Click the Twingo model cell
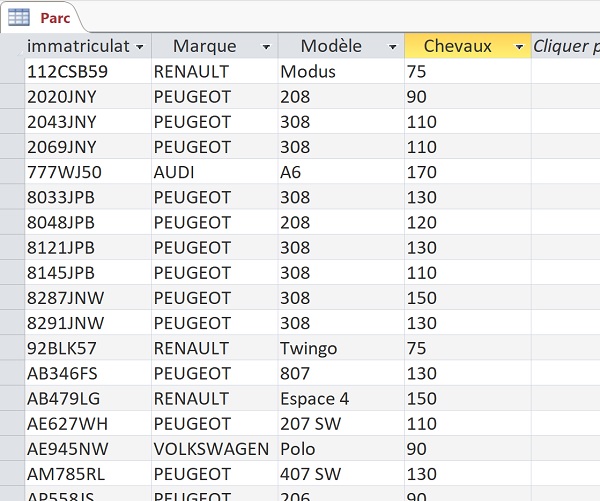 (x=341, y=348)
